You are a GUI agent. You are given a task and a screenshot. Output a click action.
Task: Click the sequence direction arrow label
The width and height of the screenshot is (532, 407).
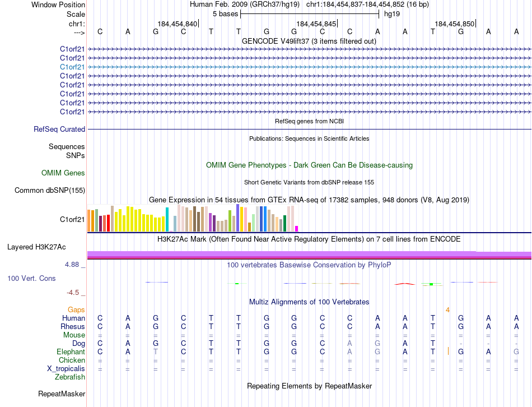tap(79, 33)
